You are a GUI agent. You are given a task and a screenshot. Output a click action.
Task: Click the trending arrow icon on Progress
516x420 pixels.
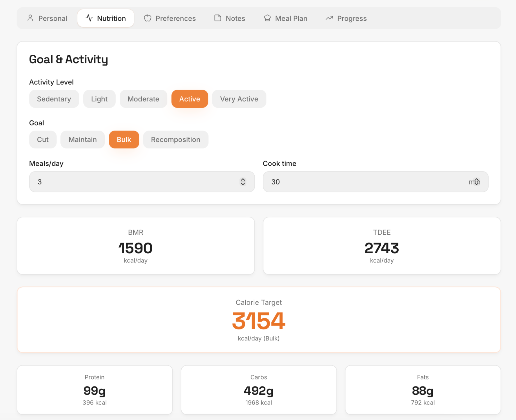[329, 18]
